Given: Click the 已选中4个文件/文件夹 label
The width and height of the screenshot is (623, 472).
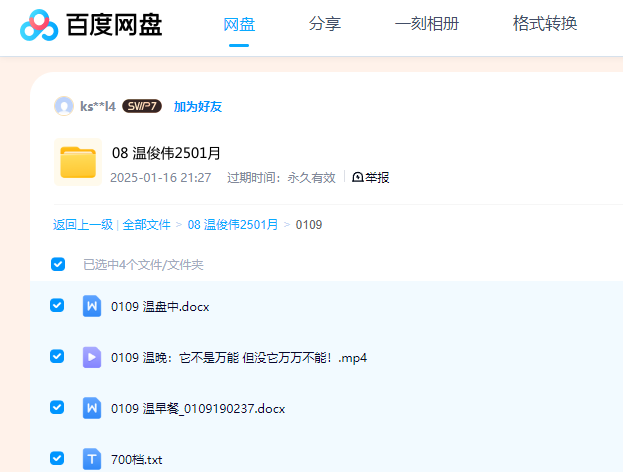Looking at the screenshot, I should pyautogui.click(x=143, y=265).
